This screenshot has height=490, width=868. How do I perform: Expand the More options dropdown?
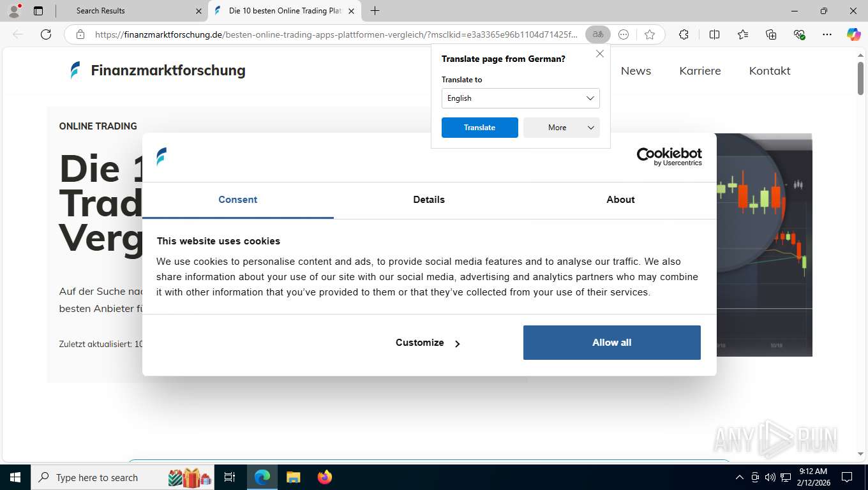coord(562,128)
